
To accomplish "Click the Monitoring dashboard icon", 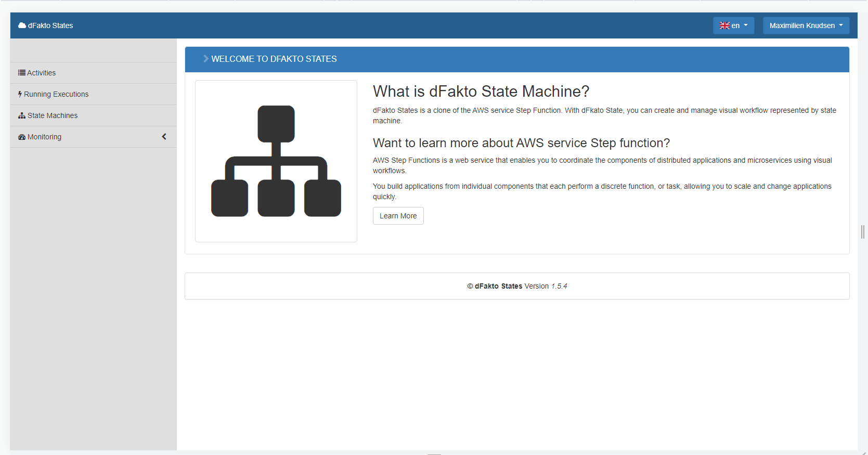I will pos(22,137).
